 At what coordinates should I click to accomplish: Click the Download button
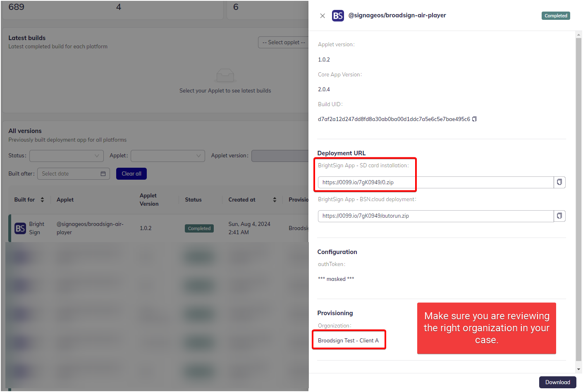pos(557,382)
